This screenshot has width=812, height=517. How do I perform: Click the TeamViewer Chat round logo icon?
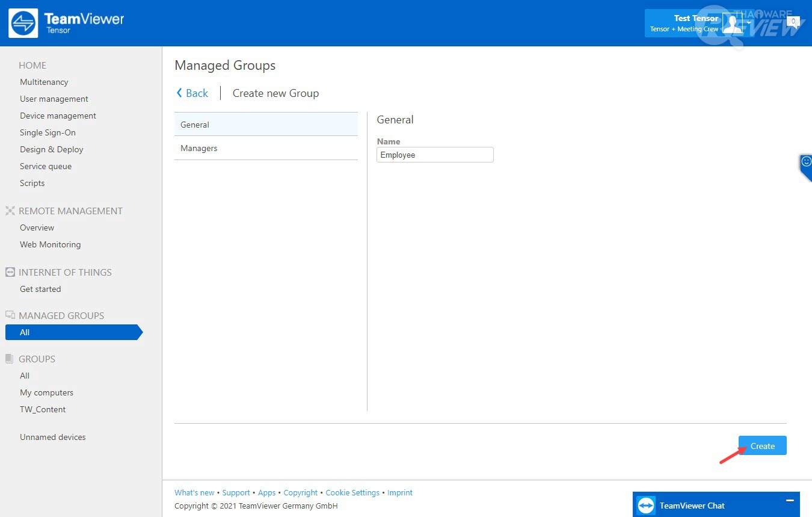[646, 505]
